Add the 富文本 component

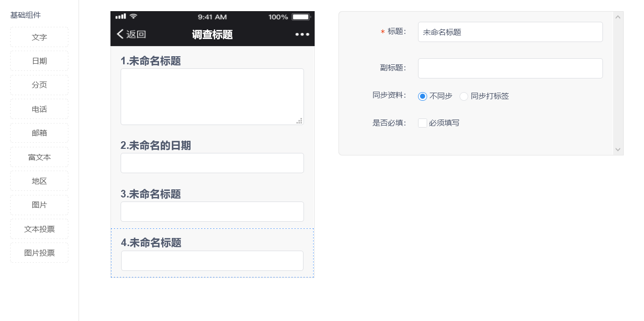pyautogui.click(x=39, y=157)
